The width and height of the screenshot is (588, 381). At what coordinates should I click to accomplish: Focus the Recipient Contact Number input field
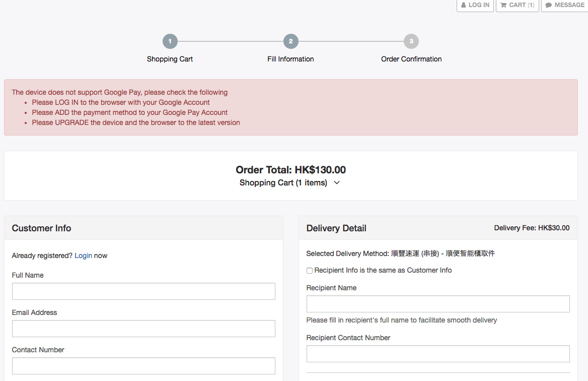(438, 354)
